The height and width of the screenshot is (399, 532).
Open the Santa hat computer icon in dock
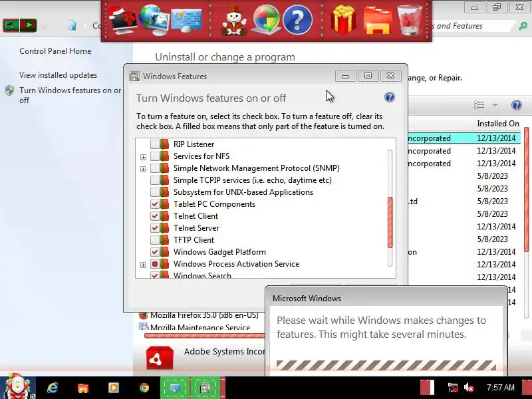[122, 21]
